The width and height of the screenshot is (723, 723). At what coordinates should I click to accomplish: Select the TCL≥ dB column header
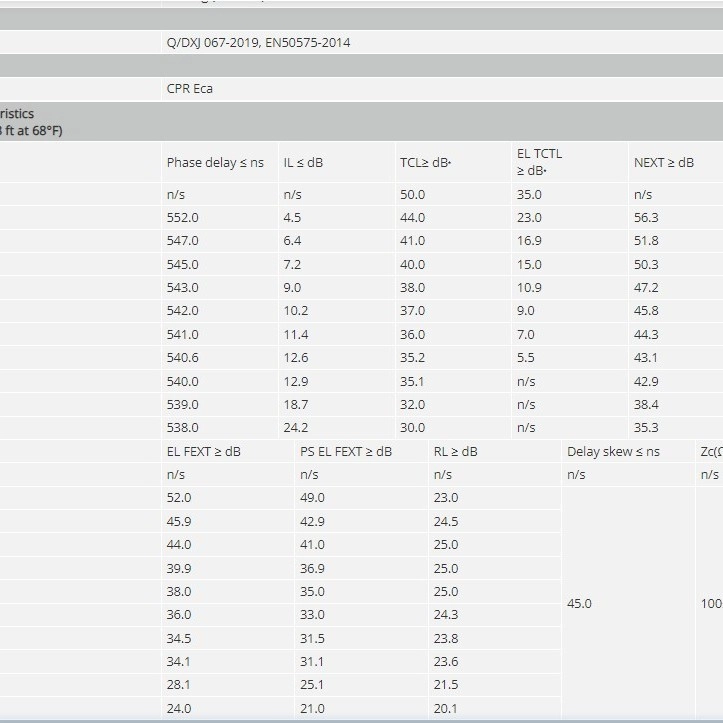(x=425, y=163)
